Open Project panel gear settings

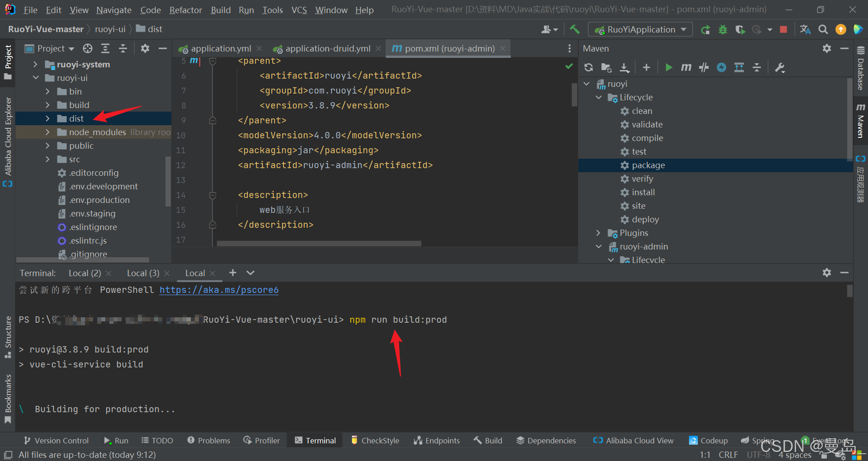(145, 48)
